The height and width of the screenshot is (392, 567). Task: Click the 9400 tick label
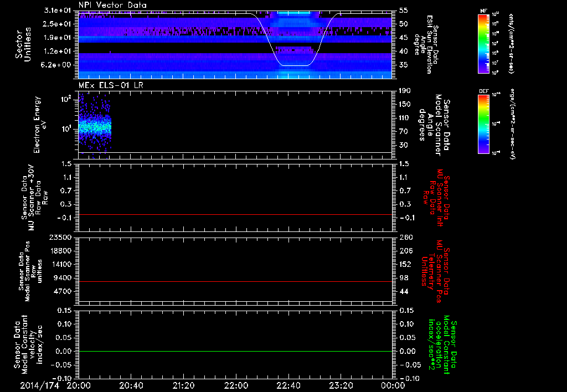tap(63, 278)
